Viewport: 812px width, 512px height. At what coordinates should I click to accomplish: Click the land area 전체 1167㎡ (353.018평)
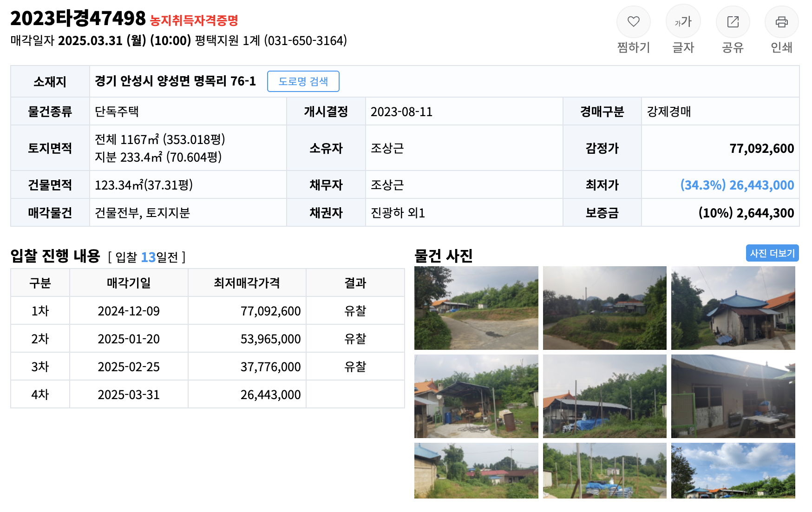click(160, 139)
